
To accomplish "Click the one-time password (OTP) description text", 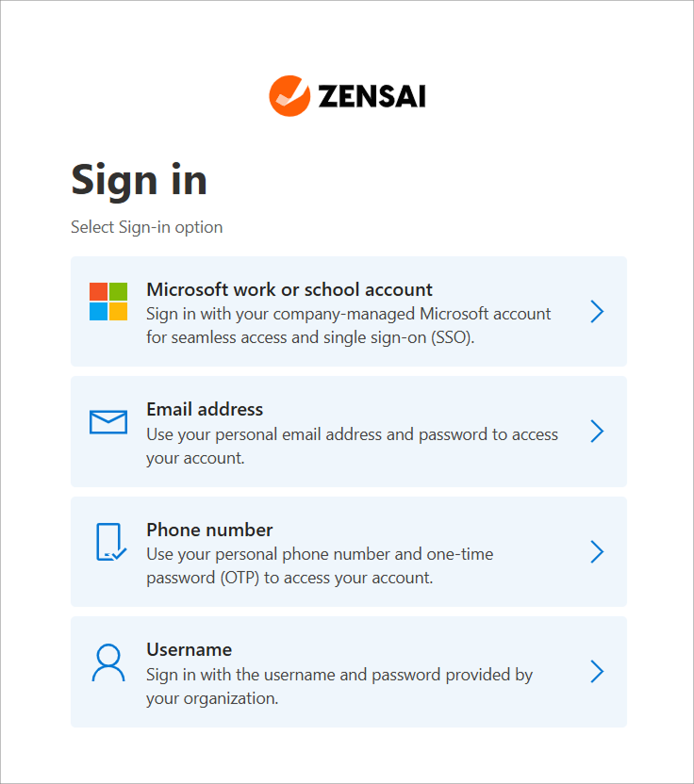I will pyautogui.click(x=320, y=565).
